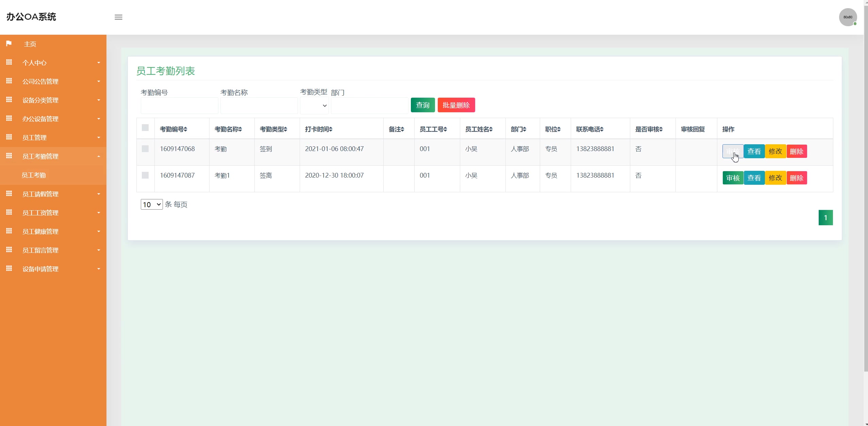Viewport: 868px width, 426px height.
Task: Check the row checkbox for 1609147087
Action: coord(145,175)
